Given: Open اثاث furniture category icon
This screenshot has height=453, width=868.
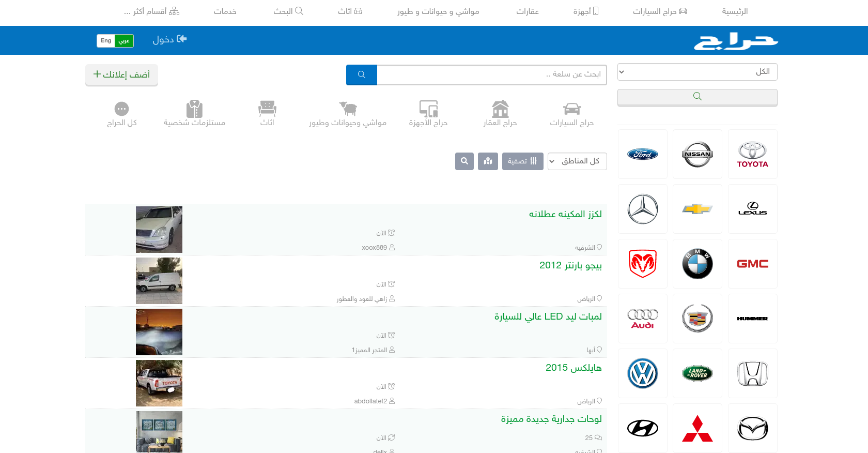Looking at the screenshot, I should [267, 113].
